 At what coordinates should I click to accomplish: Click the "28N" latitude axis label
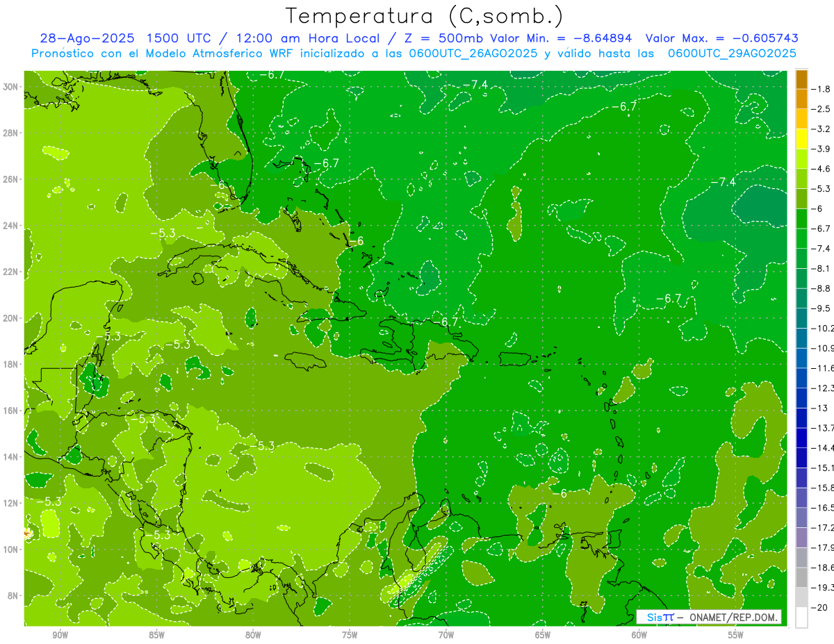click(10, 133)
